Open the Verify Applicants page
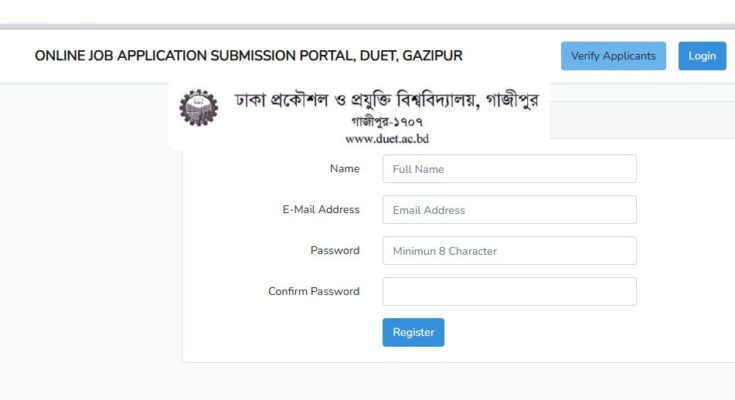Viewport: 735px width, 400px height. click(x=613, y=56)
